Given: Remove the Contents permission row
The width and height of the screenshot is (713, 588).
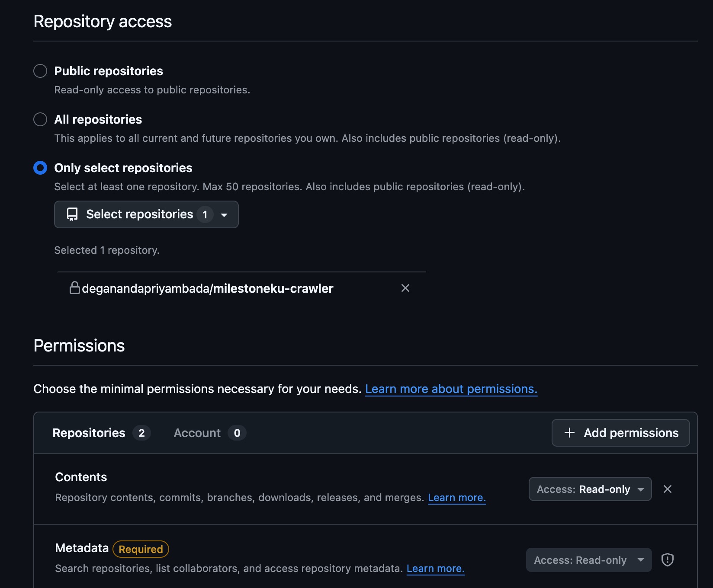Looking at the screenshot, I should point(667,489).
